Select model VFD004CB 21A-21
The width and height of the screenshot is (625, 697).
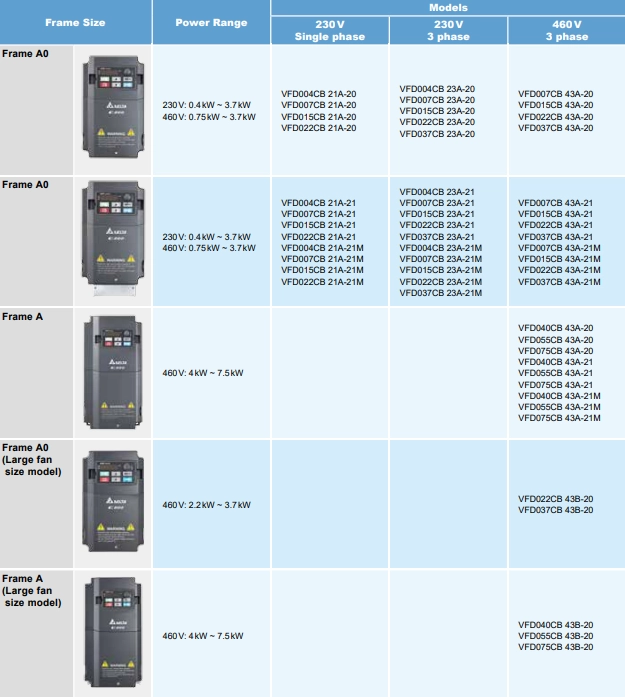(x=318, y=203)
